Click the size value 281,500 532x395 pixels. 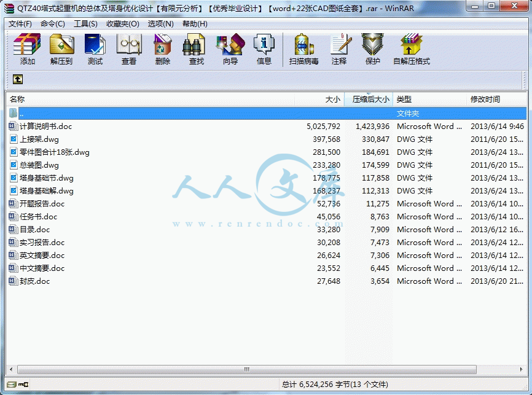(x=326, y=152)
